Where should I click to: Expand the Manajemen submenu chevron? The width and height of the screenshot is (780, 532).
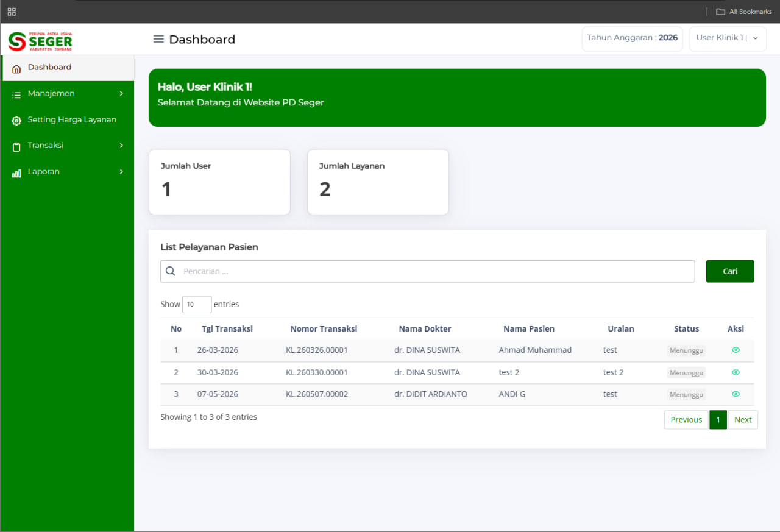point(121,93)
